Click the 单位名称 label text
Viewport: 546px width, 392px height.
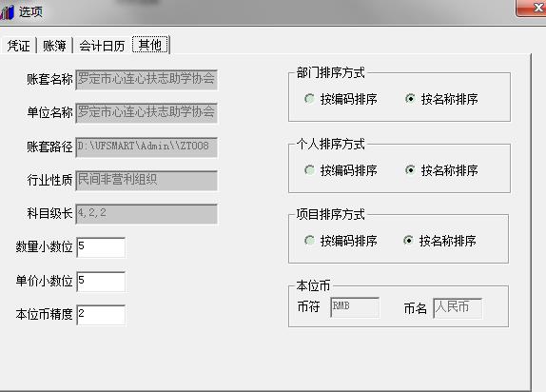[49, 112]
